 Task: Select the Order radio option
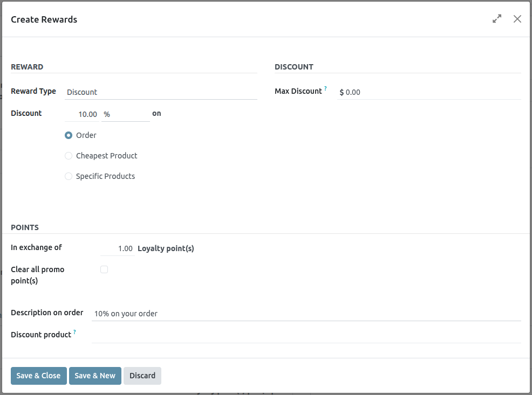point(69,135)
